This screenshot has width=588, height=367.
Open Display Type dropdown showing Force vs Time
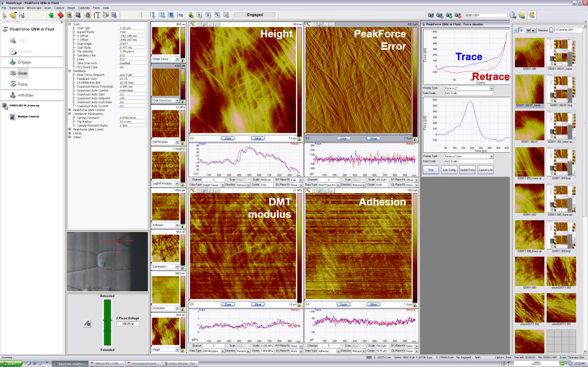click(x=491, y=157)
